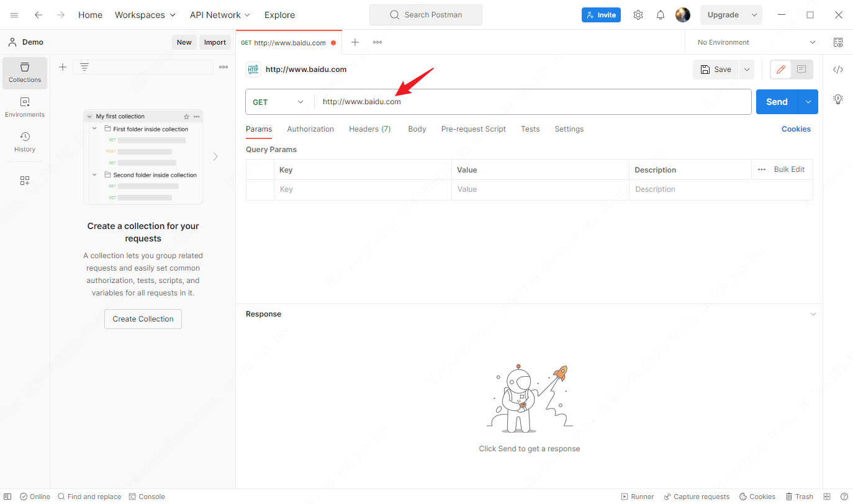Screen dimensions: 853x504
Task: Click the query param Value field
Action: pyautogui.click(x=540, y=189)
